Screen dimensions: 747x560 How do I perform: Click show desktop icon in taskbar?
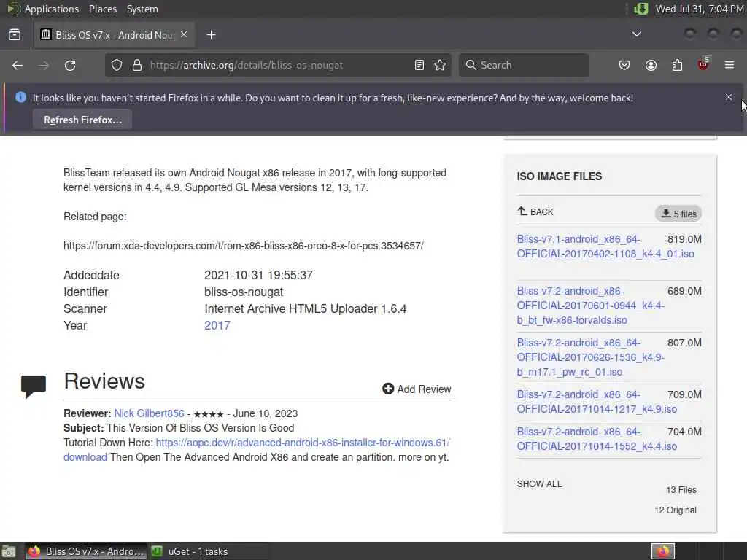(9, 551)
